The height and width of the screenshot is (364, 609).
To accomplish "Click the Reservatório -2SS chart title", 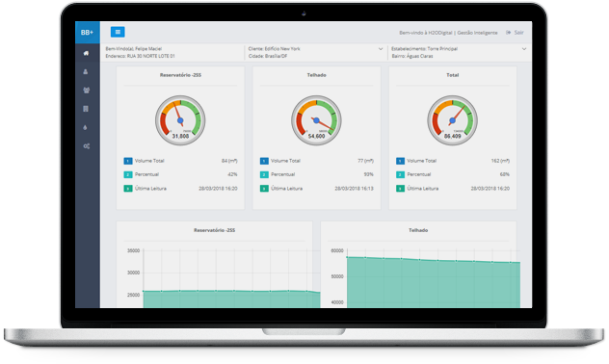I will (x=214, y=230).
